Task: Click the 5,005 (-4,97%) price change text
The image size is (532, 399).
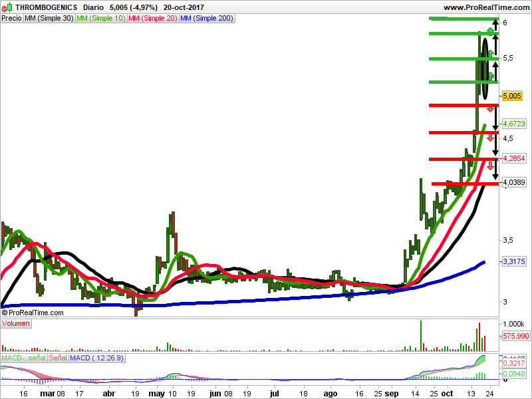Action: click(134, 7)
